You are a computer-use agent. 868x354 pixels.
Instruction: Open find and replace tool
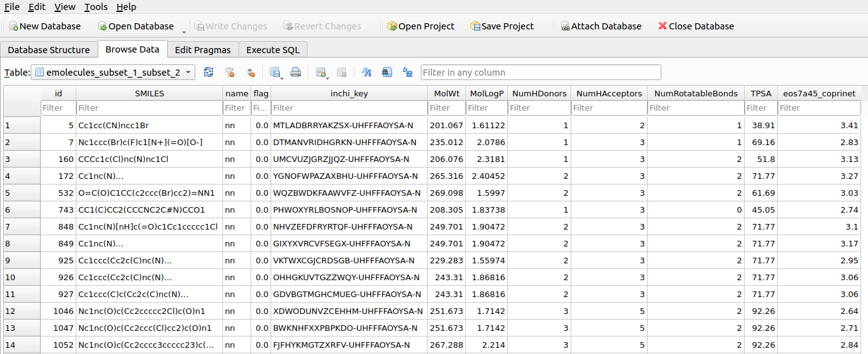408,73
